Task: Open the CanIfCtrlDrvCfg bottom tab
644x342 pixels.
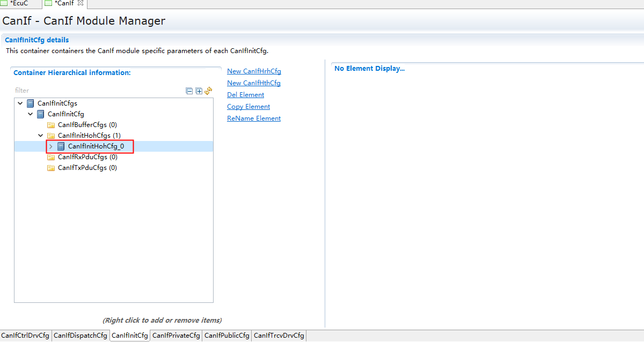Action: (x=25, y=336)
